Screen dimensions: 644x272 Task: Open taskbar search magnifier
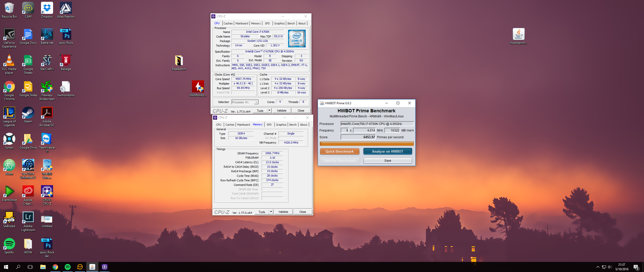point(18,267)
